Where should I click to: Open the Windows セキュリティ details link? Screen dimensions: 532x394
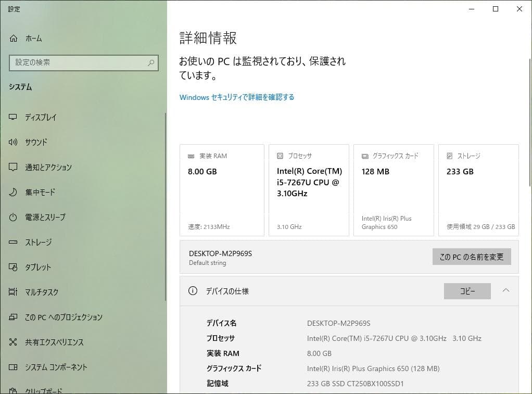coord(237,97)
